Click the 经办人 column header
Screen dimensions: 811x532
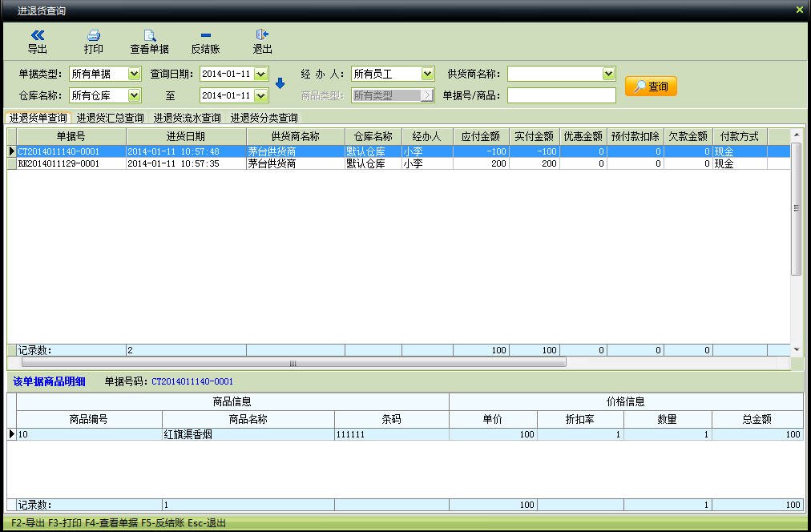click(427, 136)
